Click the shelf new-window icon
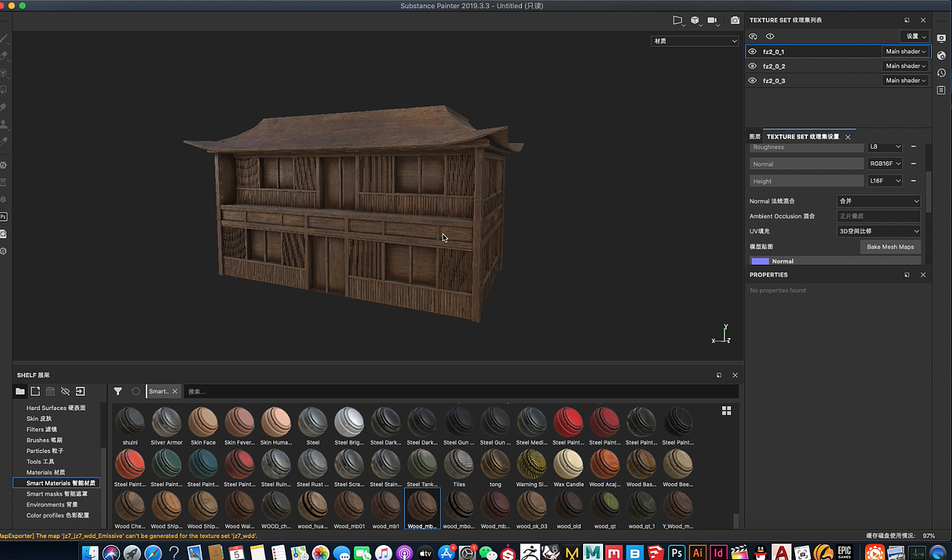This screenshot has width=952, height=560. point(35,391)
